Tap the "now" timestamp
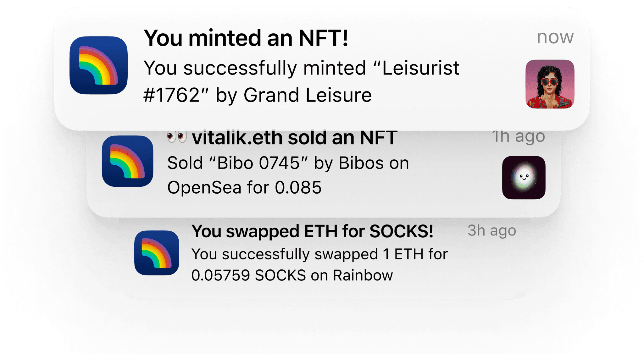This screenshot has width=644, height=354. click(x=555, y=37)
